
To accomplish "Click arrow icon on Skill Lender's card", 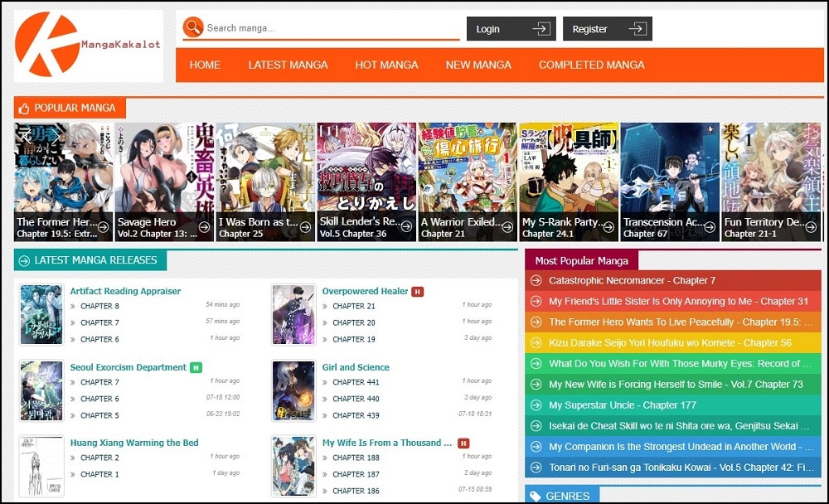I will click(x=406, y=227).
